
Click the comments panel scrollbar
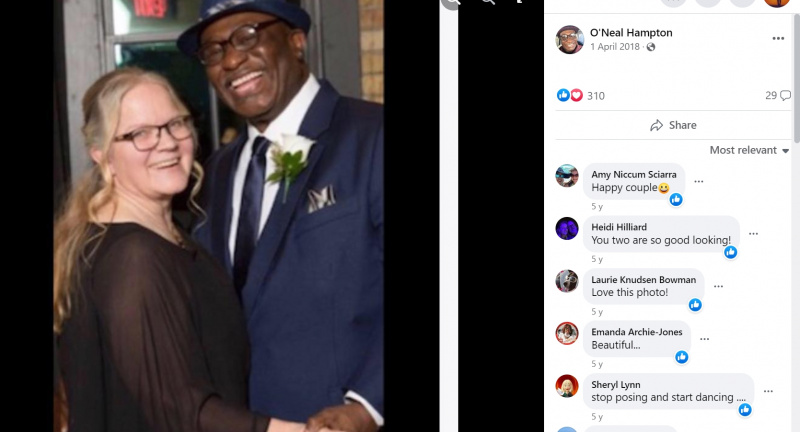[x=796, y=79]
